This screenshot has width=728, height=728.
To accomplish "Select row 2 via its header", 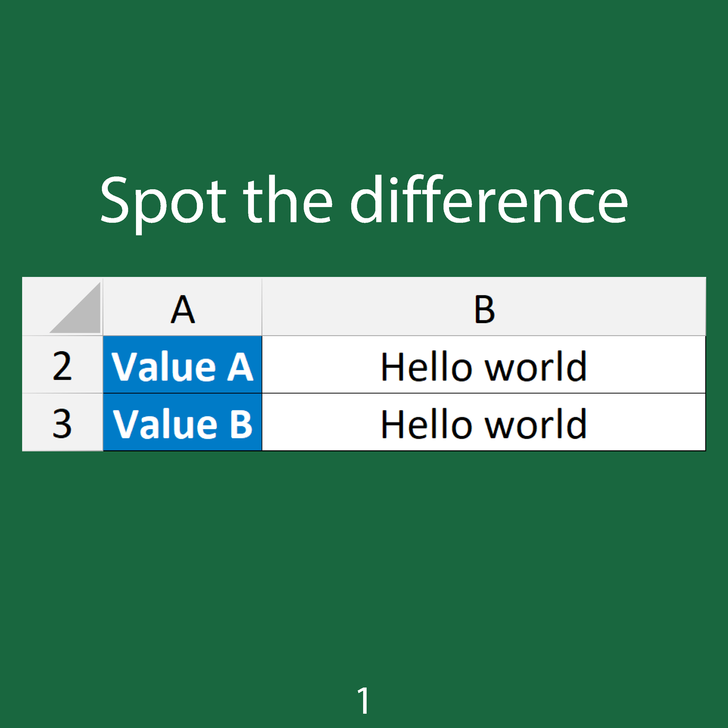I will 62,365.
